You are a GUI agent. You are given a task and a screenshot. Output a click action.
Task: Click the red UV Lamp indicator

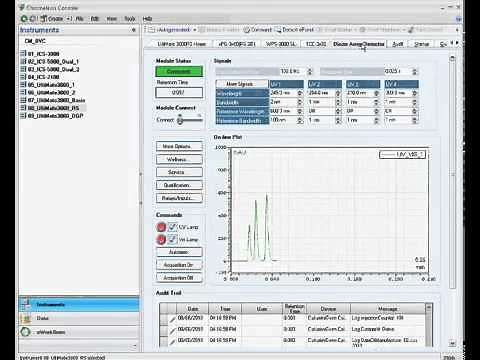pyautogui.click(x=161, y=227)
